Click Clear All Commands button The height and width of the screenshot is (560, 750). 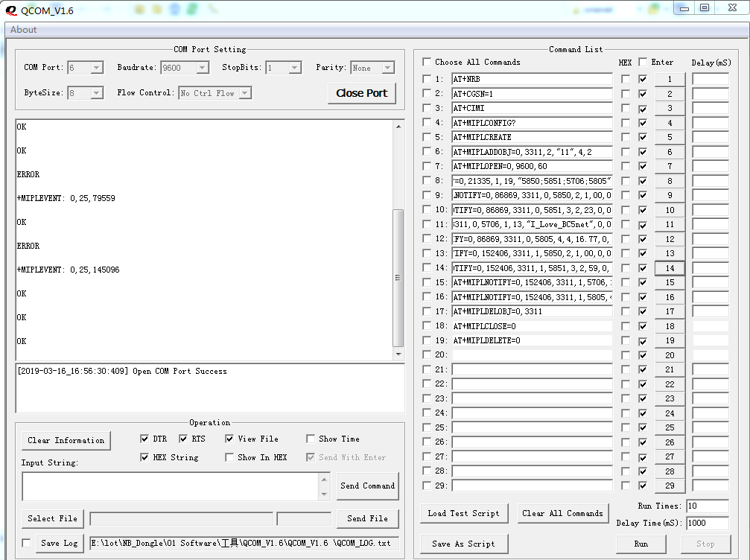[x=562, y=513]
